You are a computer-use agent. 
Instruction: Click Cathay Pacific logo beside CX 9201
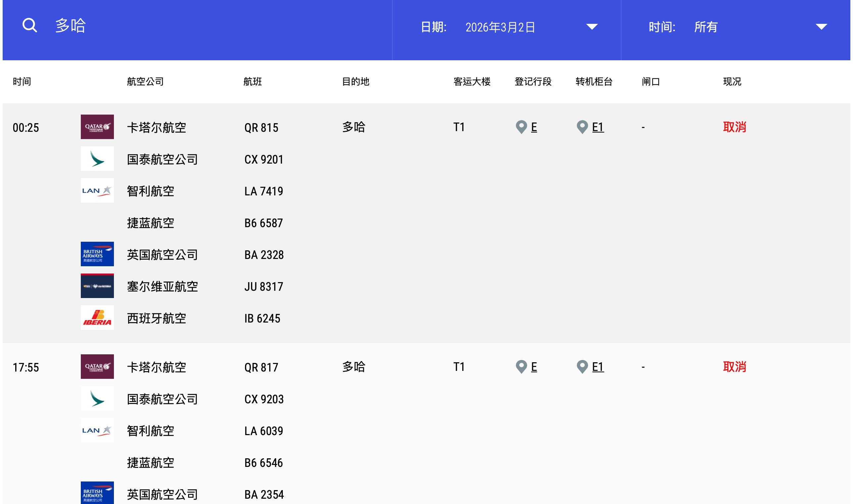pyautogui.click(x=97, y=159)
